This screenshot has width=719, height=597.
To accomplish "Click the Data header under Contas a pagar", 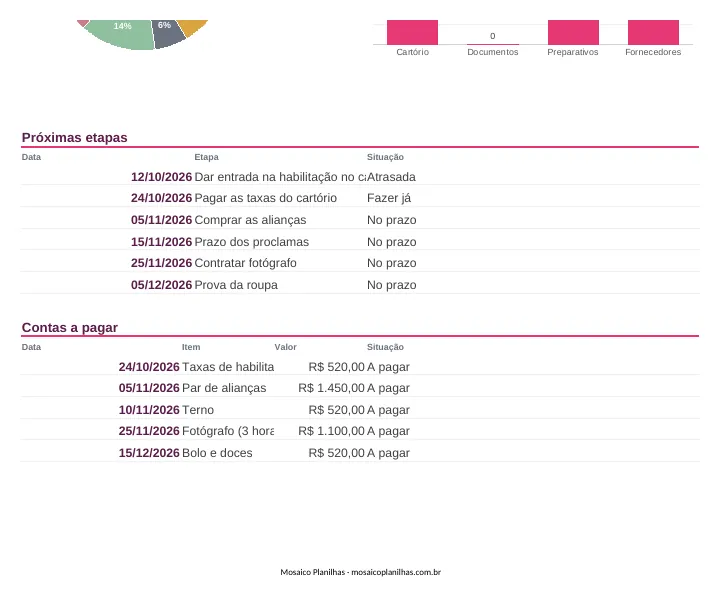I will coord(31,347).
